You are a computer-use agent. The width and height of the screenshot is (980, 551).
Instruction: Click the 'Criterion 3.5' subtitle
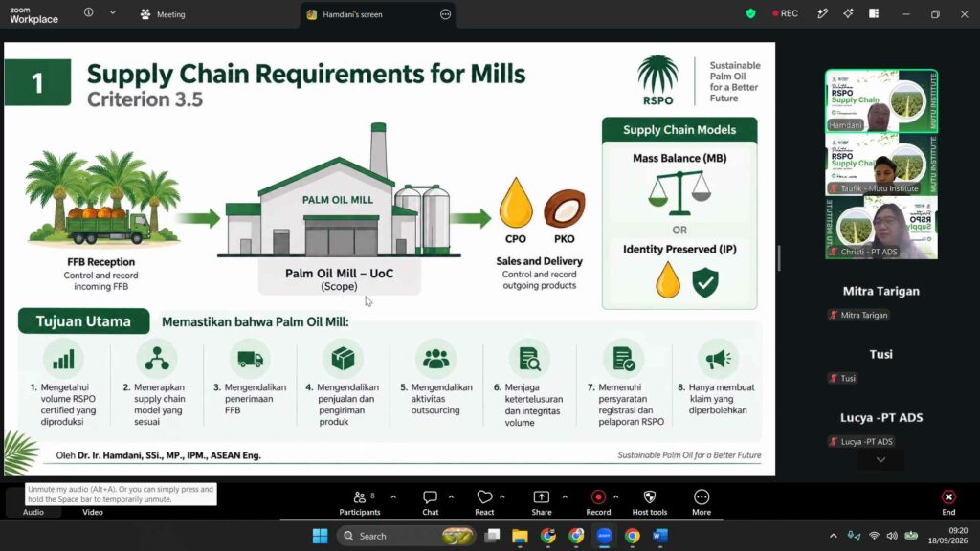click(145, 99)
